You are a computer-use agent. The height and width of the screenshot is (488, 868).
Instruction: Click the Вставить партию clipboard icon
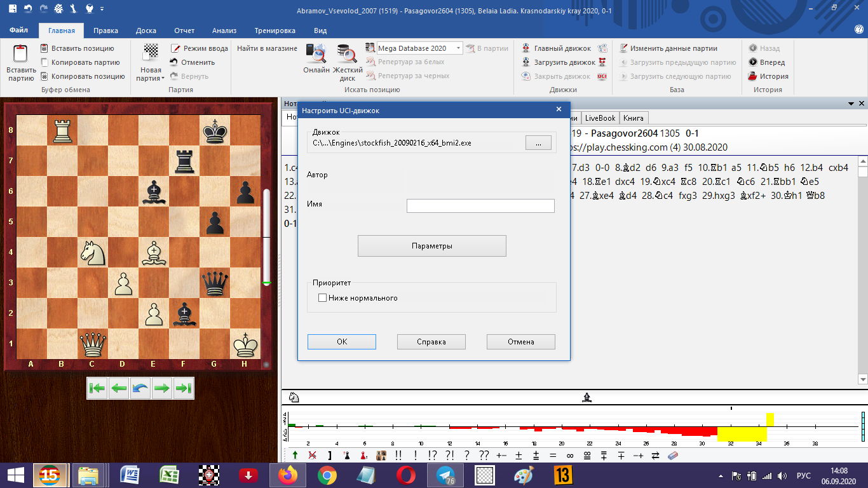(x=21, y=54)
